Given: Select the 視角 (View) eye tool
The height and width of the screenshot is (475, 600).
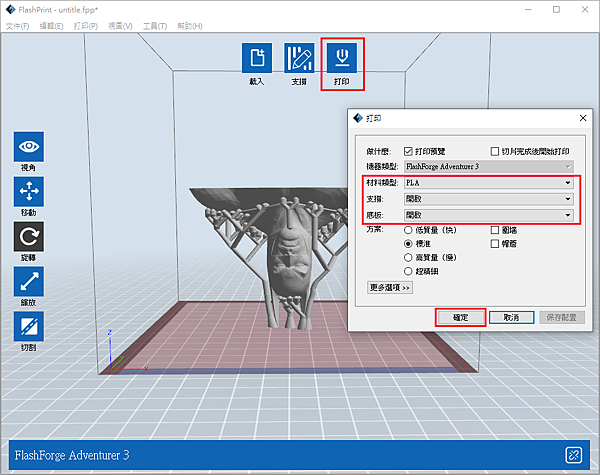Looking at the screenshot, I should coord(29,147).
